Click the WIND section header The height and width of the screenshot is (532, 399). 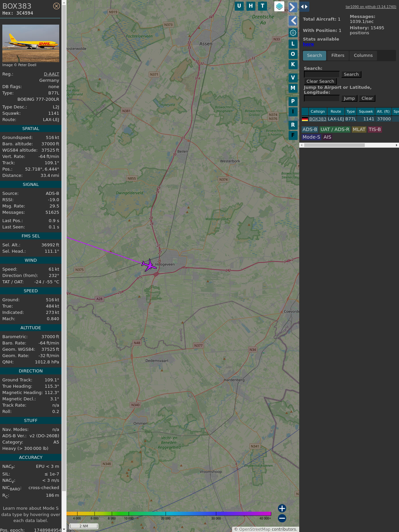click(31, 260)
